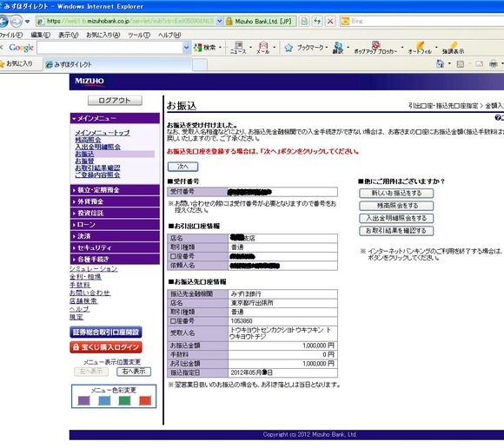Click the お取引結果を確認する button
The width and height of the screenshot is (504, 448).
pyautogui.click(x=396, y=231)
